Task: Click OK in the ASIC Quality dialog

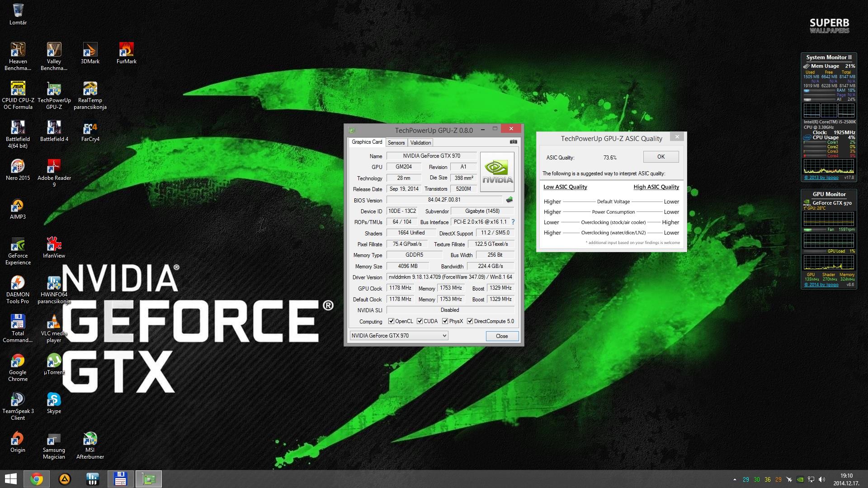Action: pyautogui.click(x=661, y=157)
